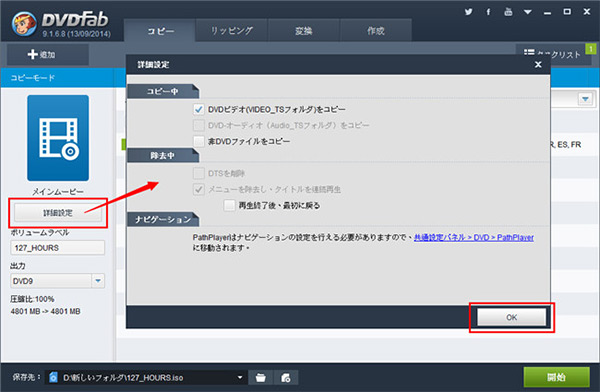Click the 圧縮比:100% text
This screenshot has width=600, height=392.
32,299
